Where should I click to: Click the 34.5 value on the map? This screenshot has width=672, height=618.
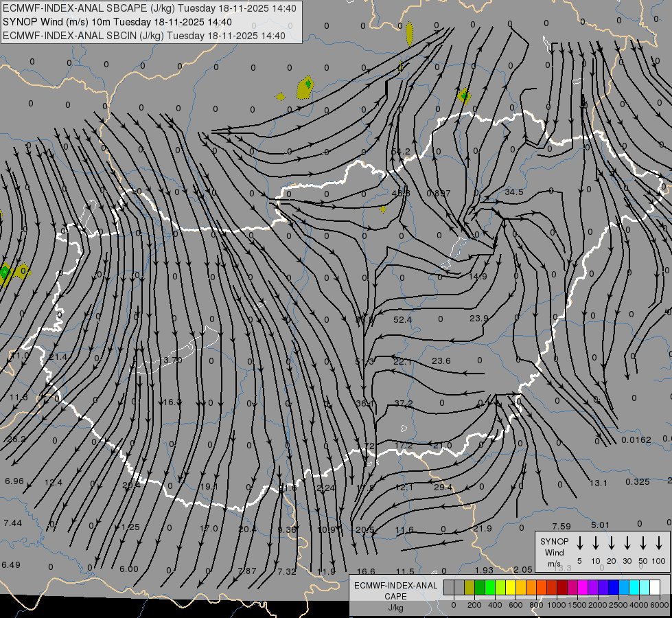514,192
